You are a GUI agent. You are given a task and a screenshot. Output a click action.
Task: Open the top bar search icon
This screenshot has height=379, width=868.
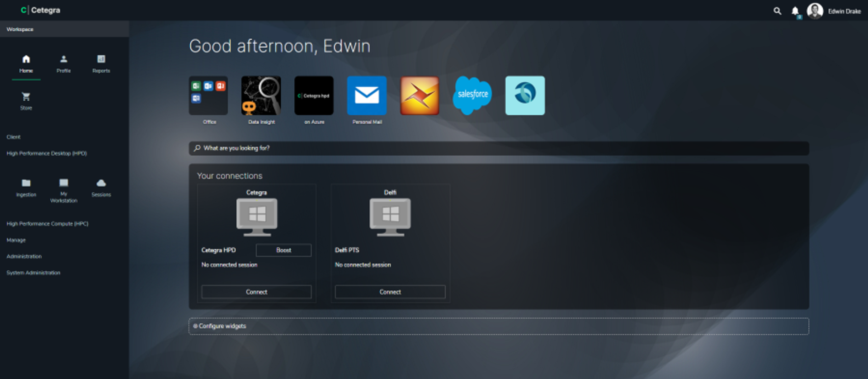pyautogui.click(x=777, y=11)
